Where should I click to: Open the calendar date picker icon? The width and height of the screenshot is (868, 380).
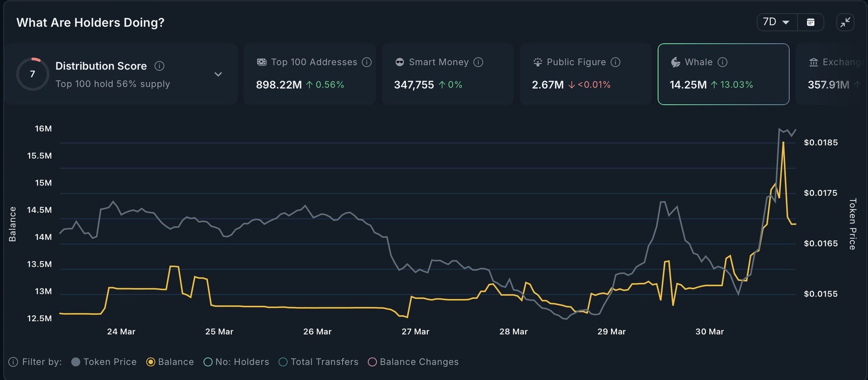pyautogui.click(x=810, y=22)
